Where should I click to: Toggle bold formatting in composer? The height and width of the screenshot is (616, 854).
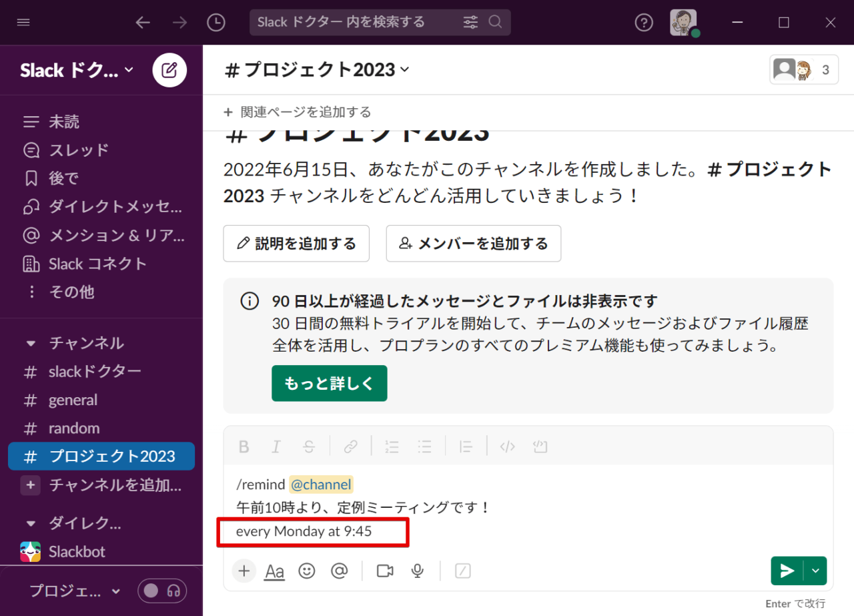[x=244, y=446]
